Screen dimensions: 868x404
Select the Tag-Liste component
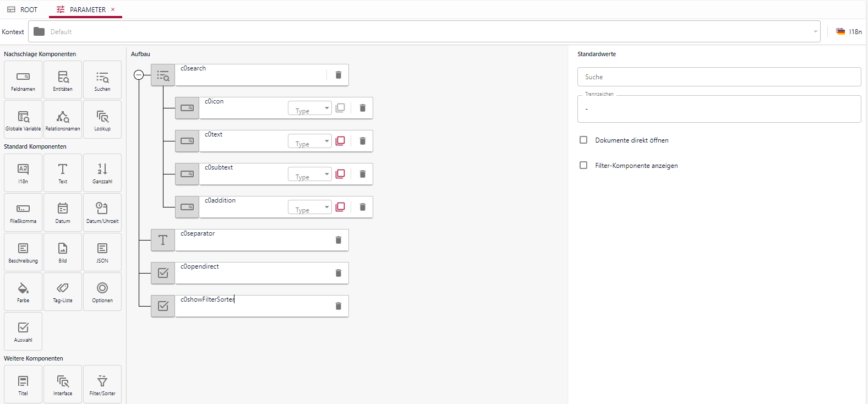click(63, 291)
